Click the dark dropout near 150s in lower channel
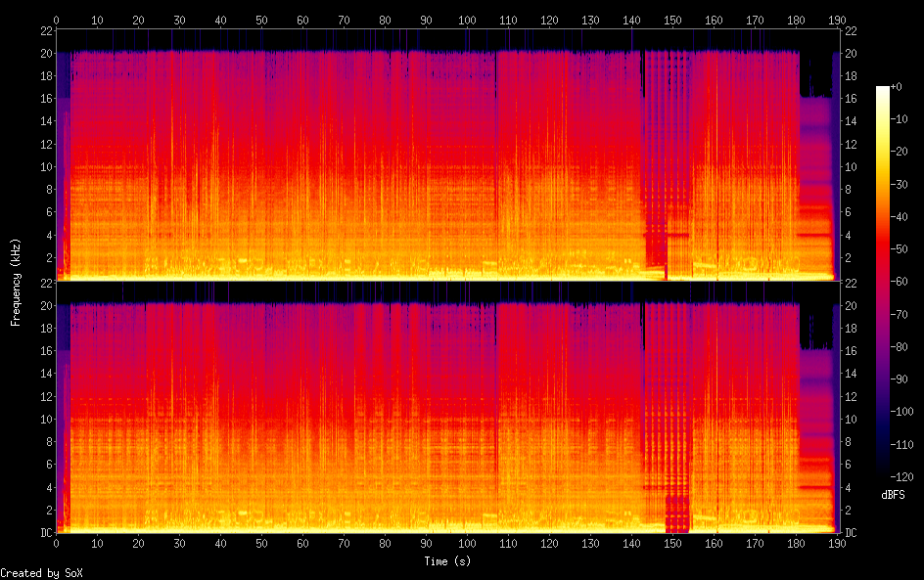924x580 pixels. [677, 509]
